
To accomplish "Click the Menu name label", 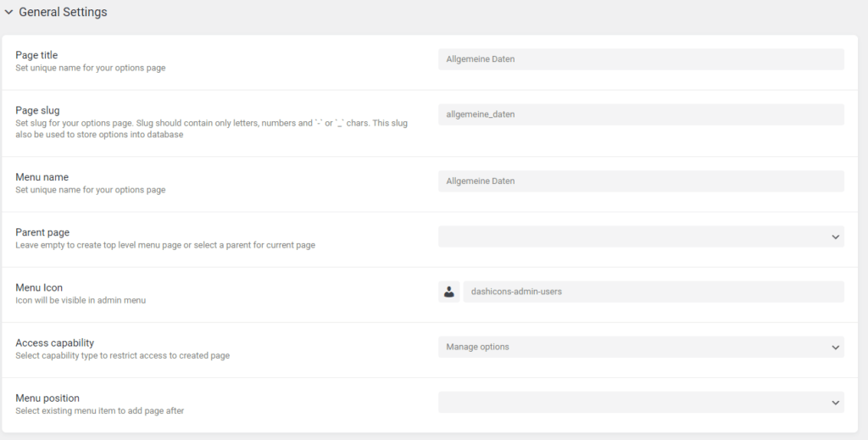I will coord(42,177).
